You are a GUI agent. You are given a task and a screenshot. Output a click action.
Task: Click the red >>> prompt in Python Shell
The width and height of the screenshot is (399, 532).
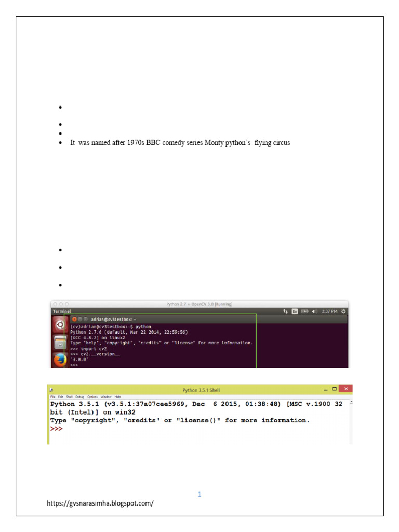coord(56,429)
